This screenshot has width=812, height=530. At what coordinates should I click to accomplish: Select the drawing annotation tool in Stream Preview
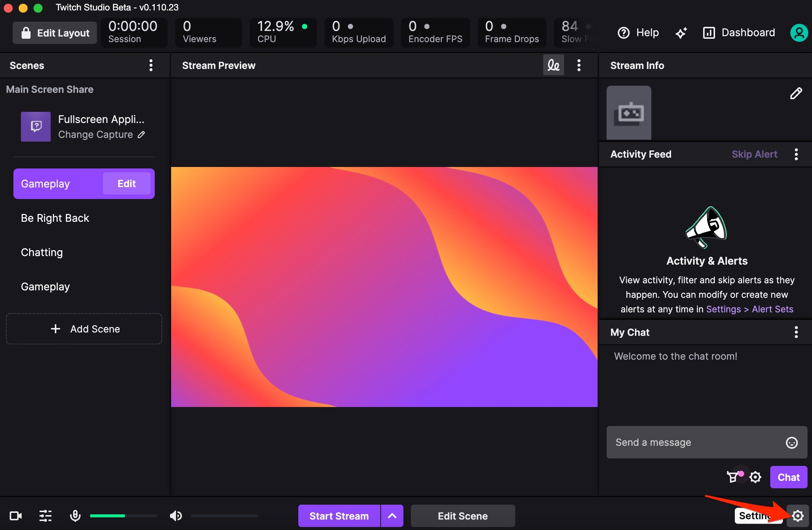pyautogui.click(x=553, y=65)
